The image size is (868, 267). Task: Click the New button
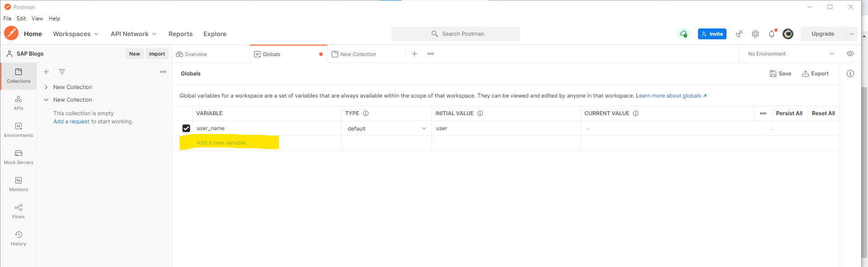tap(135, 54)
